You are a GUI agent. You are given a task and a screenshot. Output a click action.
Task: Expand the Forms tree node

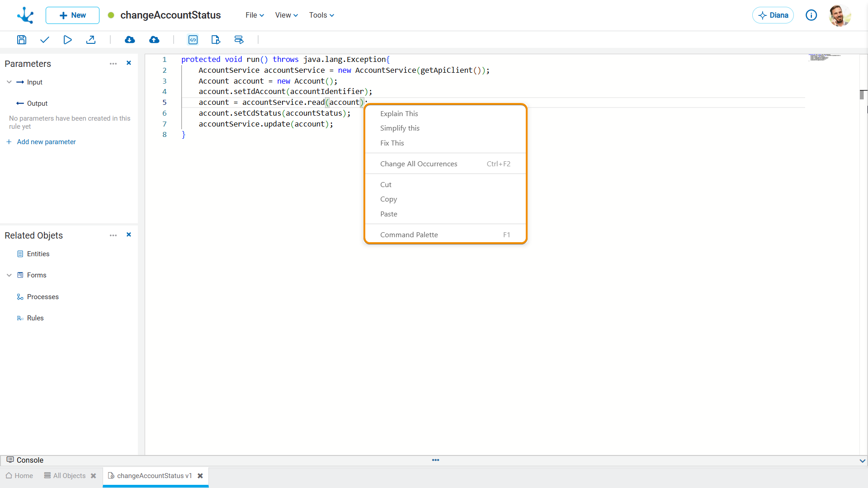(9, 275)
